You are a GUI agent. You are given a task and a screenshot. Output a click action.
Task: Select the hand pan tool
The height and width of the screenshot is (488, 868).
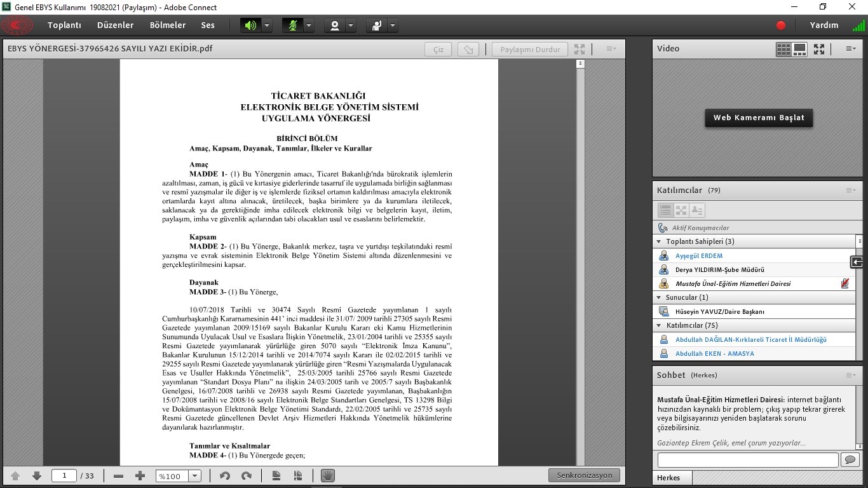pos(328,476)
